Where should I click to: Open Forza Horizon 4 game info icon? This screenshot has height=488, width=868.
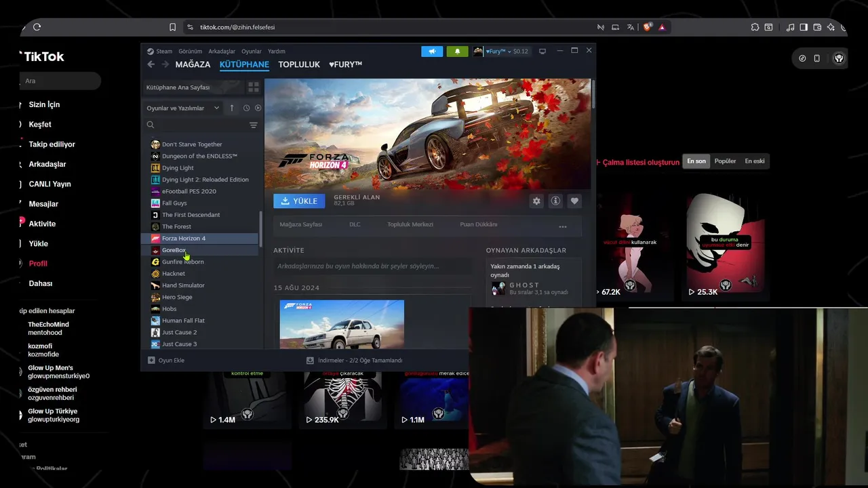(555, 201)
